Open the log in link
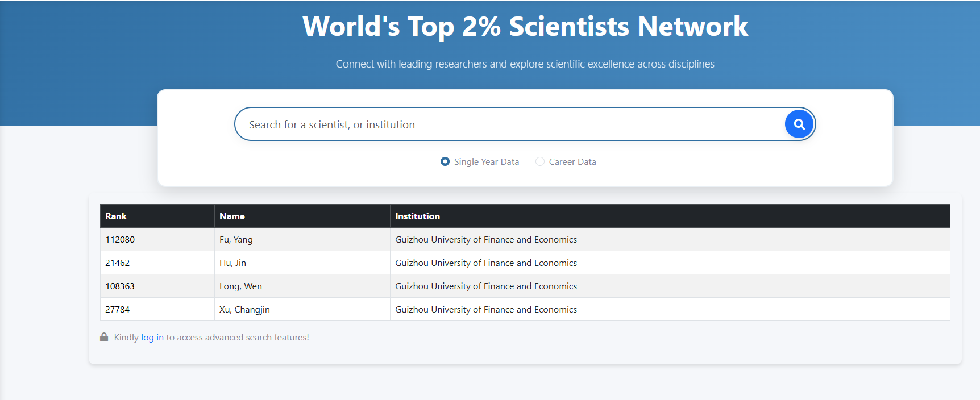Screen dimensions: 980x400 [152, 338]
